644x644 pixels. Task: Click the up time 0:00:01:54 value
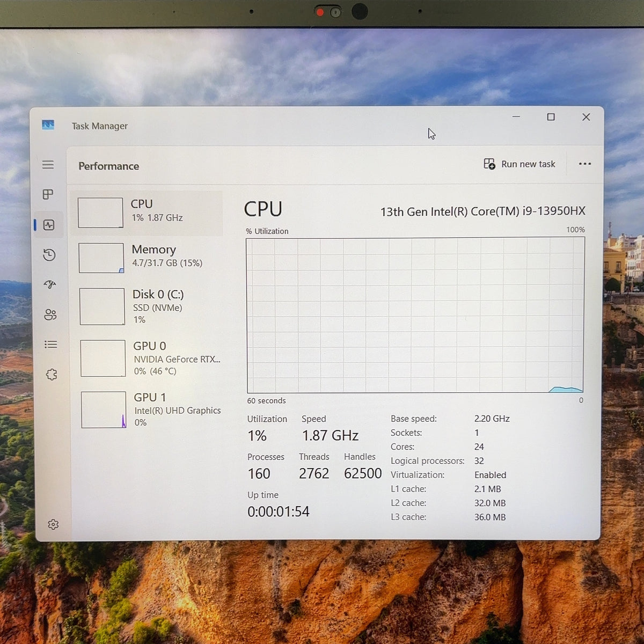279,512
